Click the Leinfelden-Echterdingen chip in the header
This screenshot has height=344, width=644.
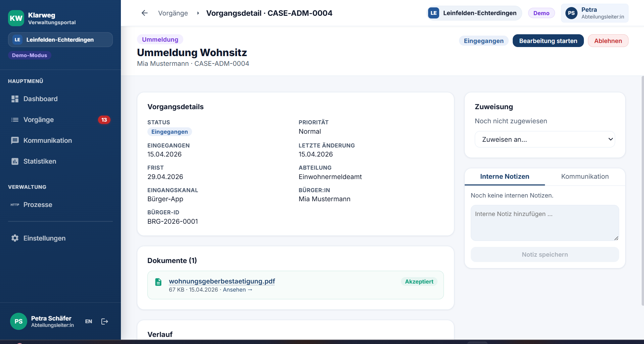pos(474,13)
